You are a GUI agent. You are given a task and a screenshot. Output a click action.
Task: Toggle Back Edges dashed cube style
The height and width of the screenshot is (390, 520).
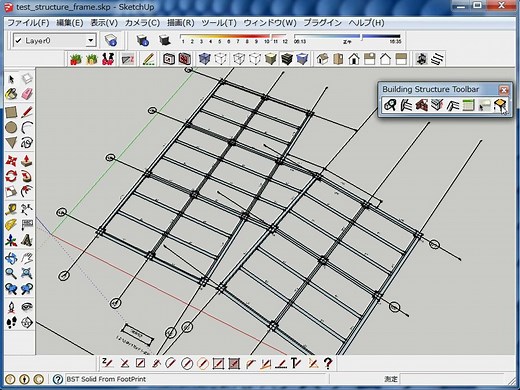(x=220, y=59)
